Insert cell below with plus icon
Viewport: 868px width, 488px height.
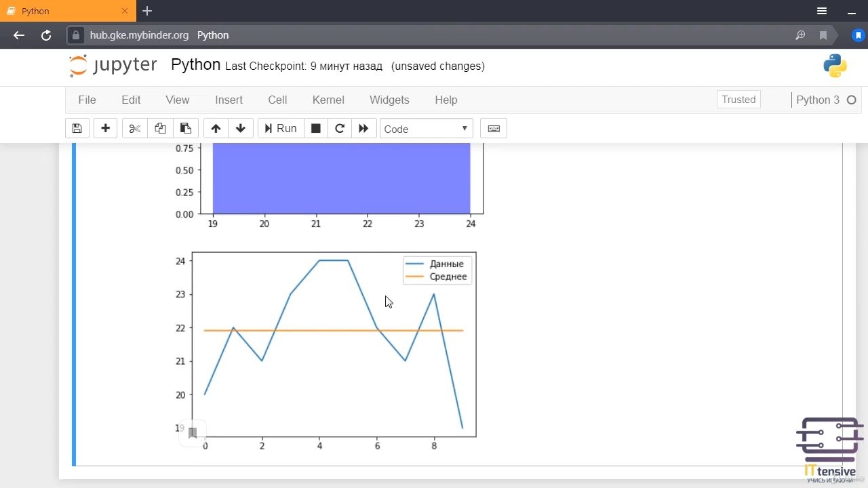pos(105,128)
